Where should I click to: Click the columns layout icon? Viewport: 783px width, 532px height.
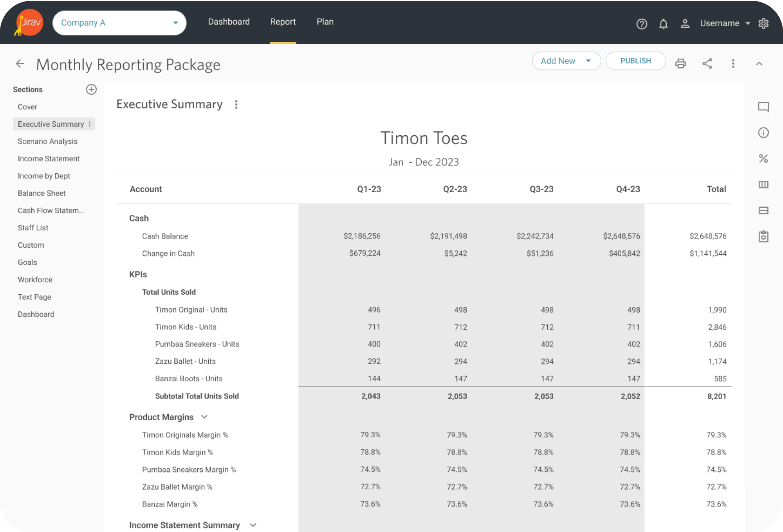click(x=763, y=184)
